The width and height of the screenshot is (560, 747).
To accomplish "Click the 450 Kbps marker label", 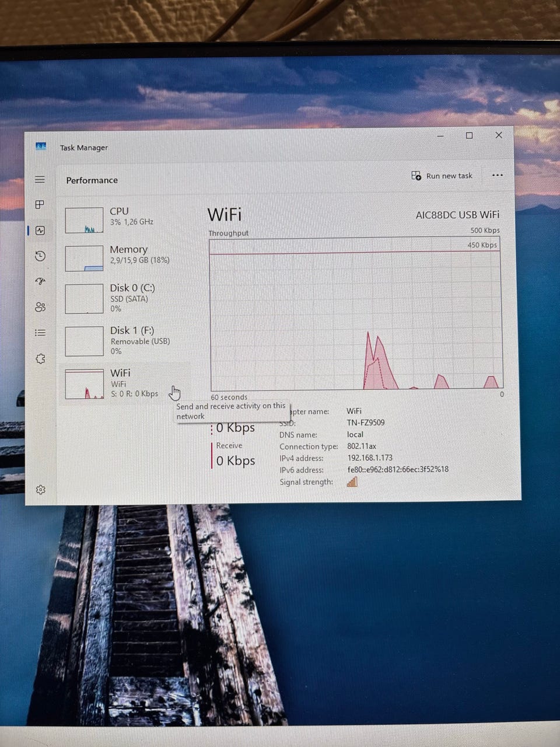I will click(482, 245).
